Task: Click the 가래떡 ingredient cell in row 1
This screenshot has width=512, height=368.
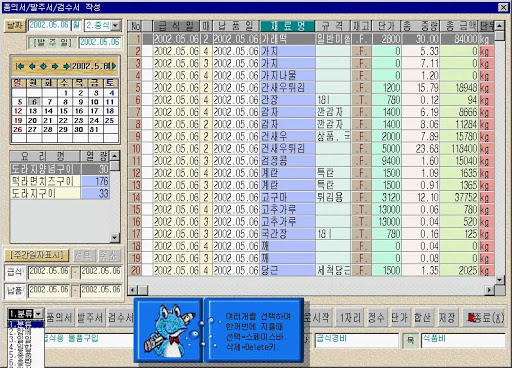Action: coord(287,39)
